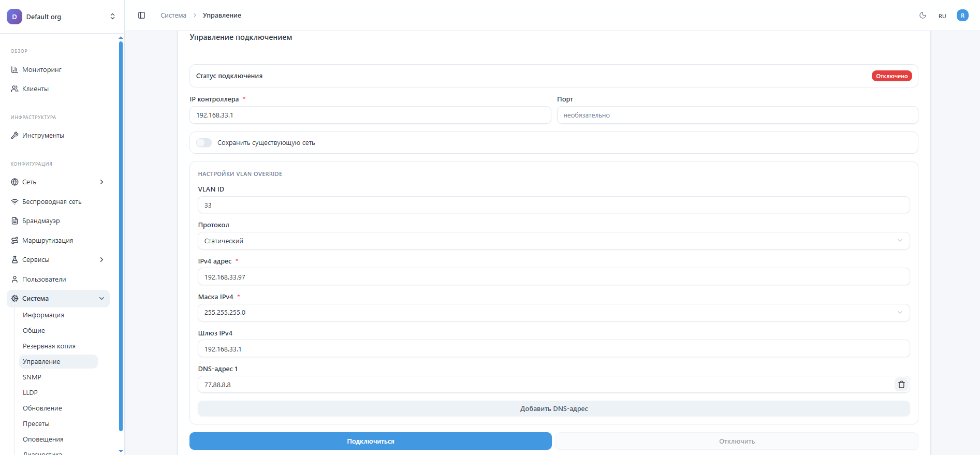This screenshot has width=980, height=455.
Task: Click the blue Connect button
Action: [370, 442]
